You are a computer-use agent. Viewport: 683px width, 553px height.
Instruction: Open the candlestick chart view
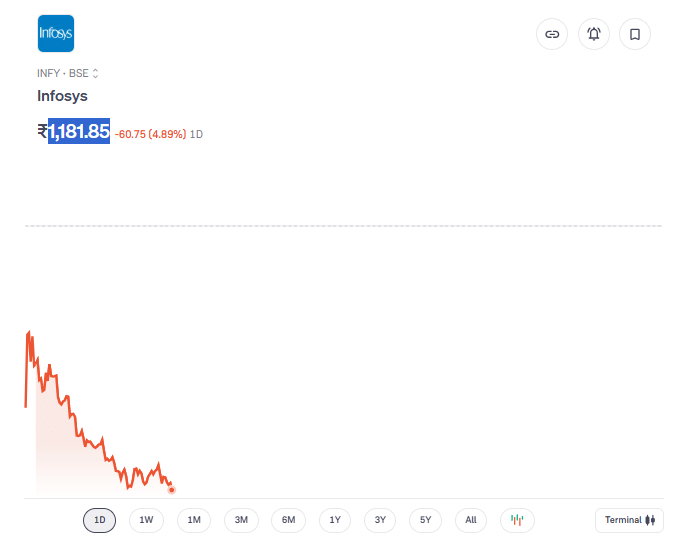(517, 520)
